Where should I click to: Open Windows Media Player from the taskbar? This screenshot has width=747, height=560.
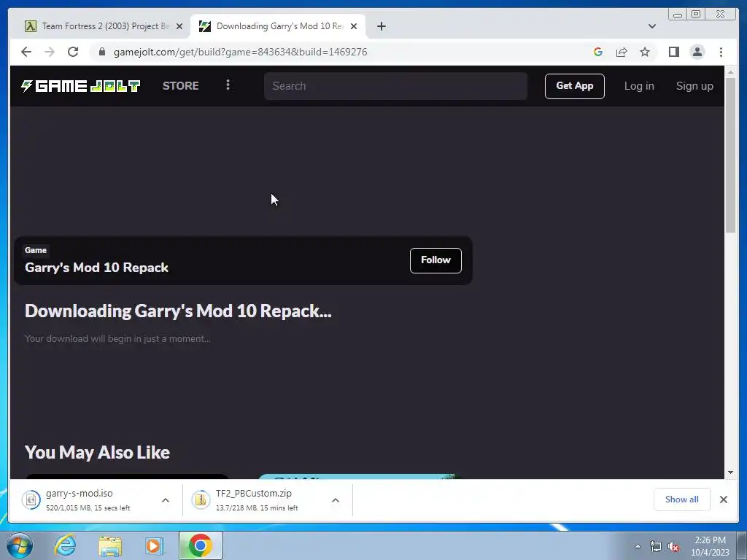click(x=155, y=545)
